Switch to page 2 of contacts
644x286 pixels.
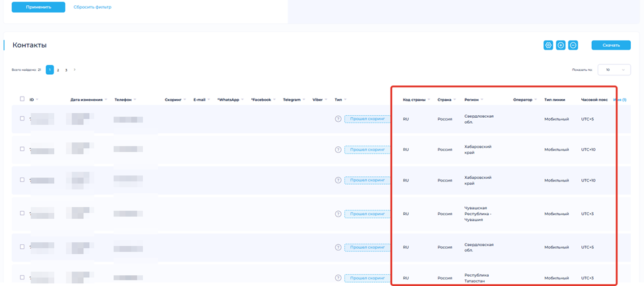[x=58, y=70]
